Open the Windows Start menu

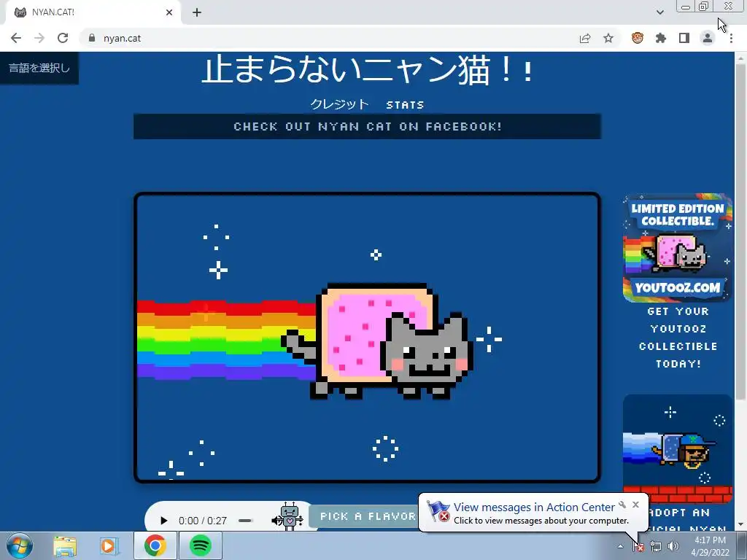tap(20, 545)
